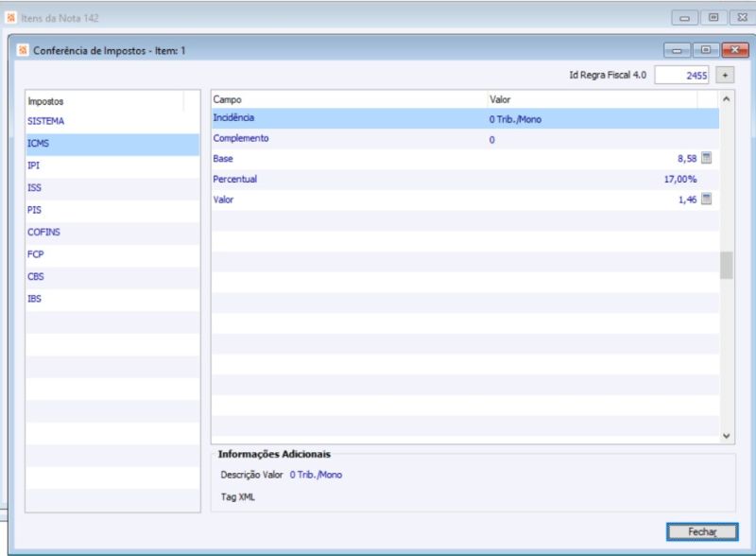Click the scroll down arrow of the grid
The width and height of the screenshot is (756, 556).
click(x=727, y=436)
